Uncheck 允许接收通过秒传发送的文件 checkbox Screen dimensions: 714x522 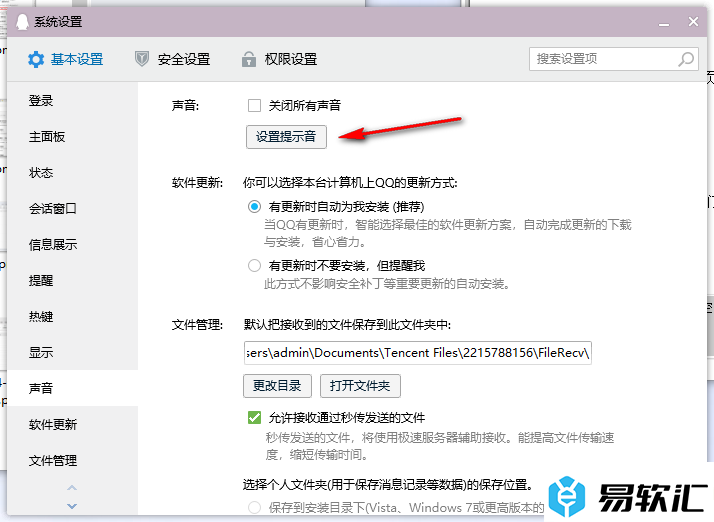254,417
